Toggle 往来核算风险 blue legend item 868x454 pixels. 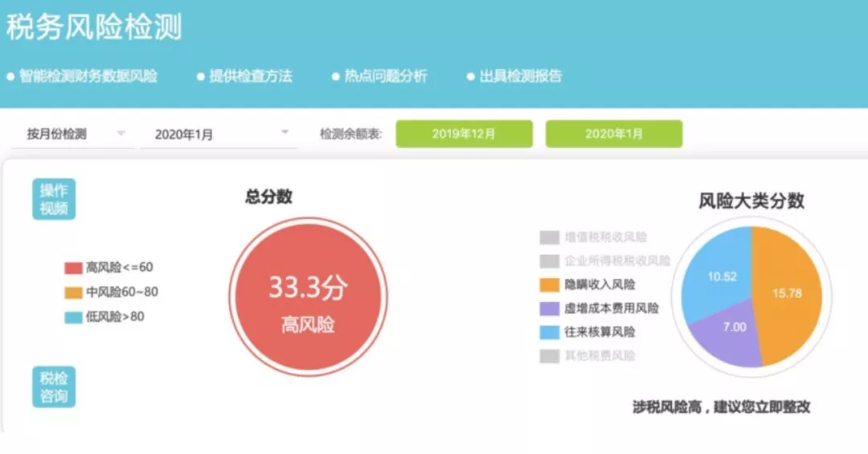tap(588, 332)
